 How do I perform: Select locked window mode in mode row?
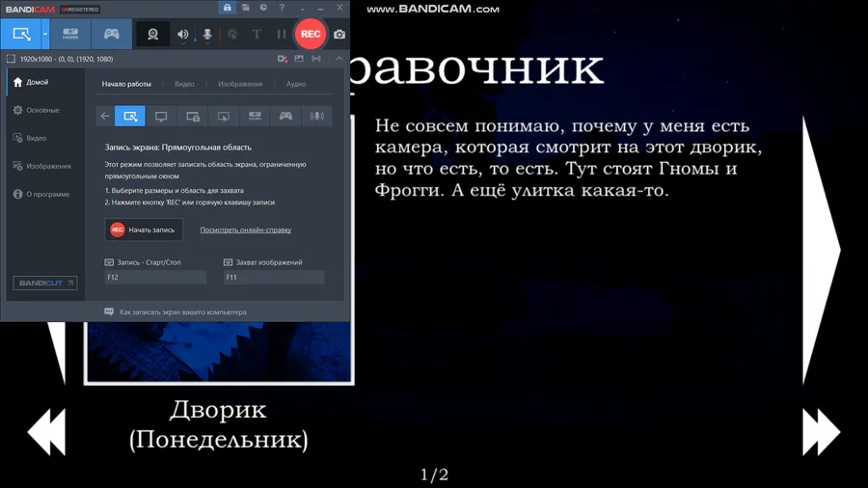click(193, 116)
